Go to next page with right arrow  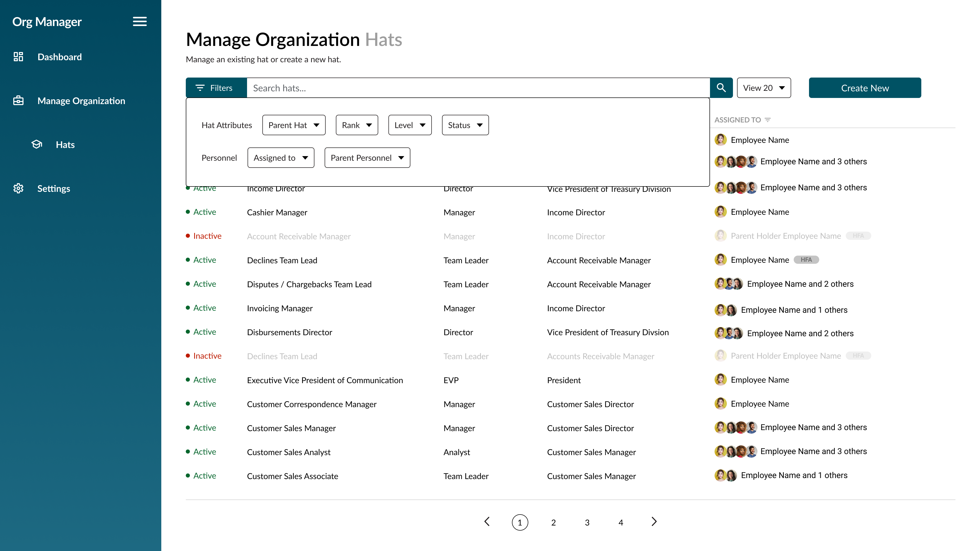click(x=654, y=522)
